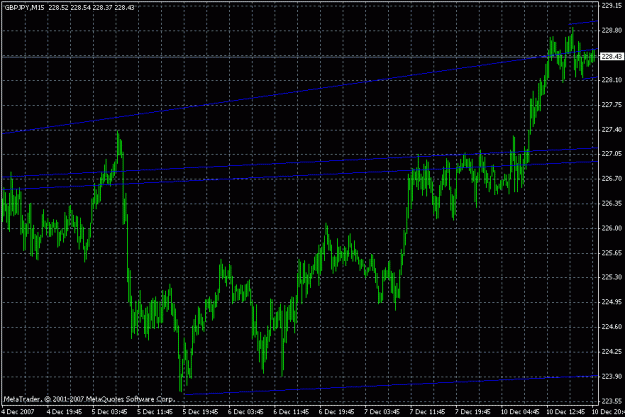Screen dimensions: 625x417
Task: Select the 223.90 price axis label
Action: pos(611,376)
